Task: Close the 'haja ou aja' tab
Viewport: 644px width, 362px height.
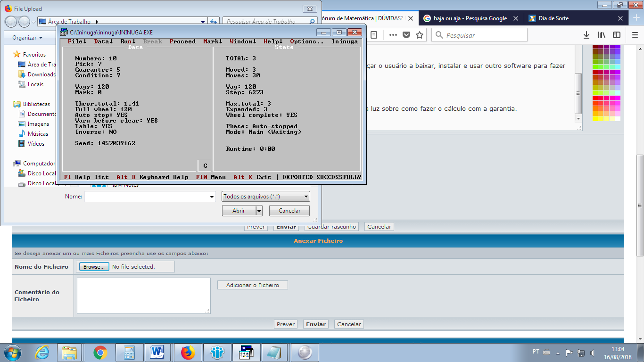Action: point(515,18)
